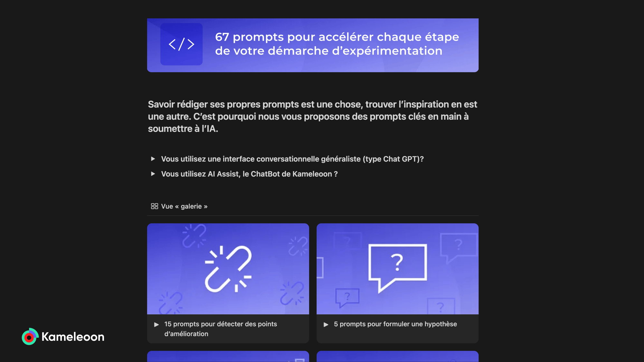Viewport: 644px width, 362px height.
Task: Click '15 prompts pour détecter des points d'amélioration' card
Action: 228,283
